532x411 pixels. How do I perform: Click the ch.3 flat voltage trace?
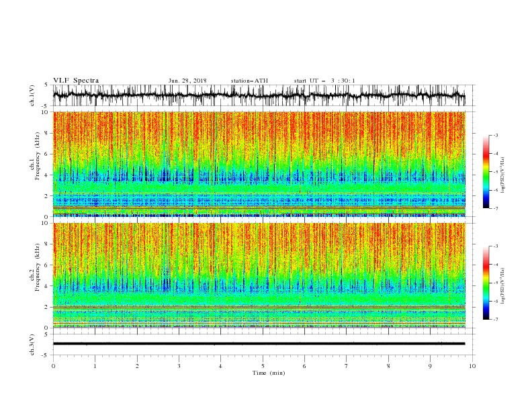pyautogui.click(x=259, y=344)
